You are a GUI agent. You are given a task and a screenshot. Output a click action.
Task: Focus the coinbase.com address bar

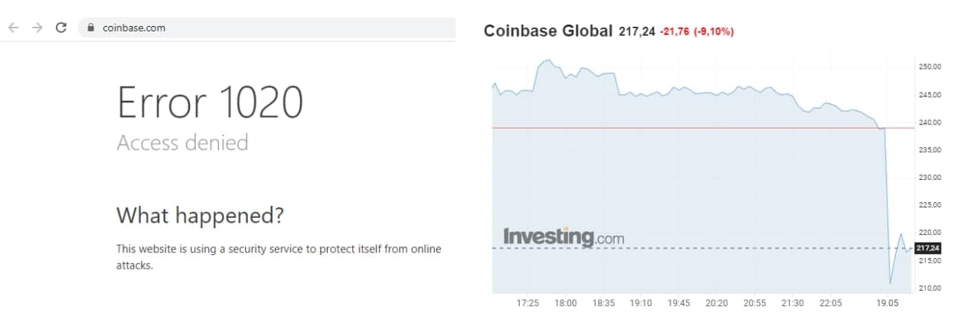coord(230,28)
